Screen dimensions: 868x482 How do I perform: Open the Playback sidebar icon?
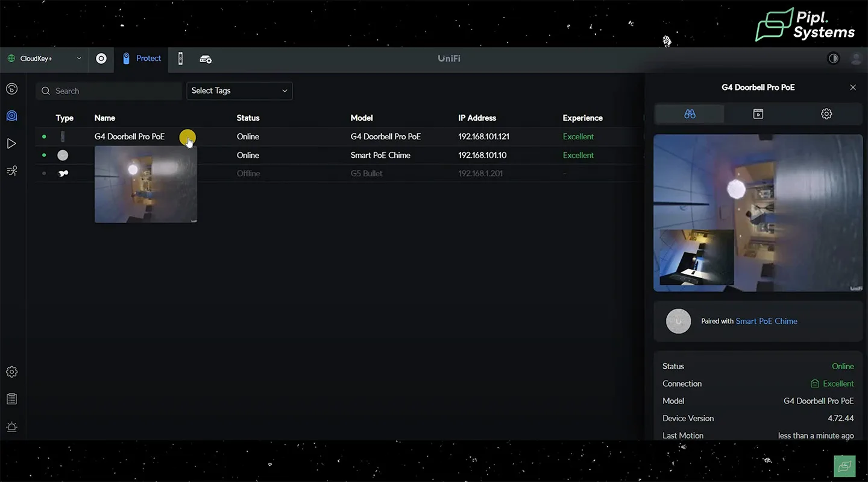tap(11, 144)
